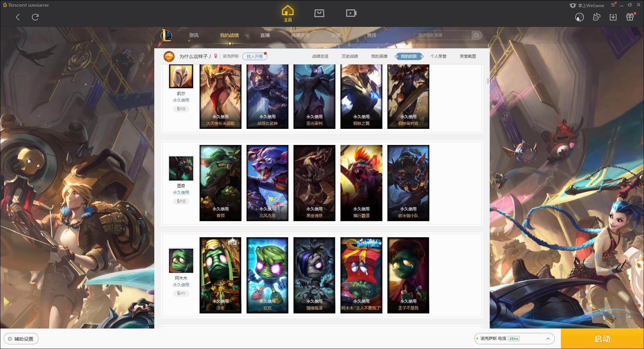The width and height of the screenshot is (644, 349).
Task: Open 历史战绩 sub-tab
Action: point(350,56)
